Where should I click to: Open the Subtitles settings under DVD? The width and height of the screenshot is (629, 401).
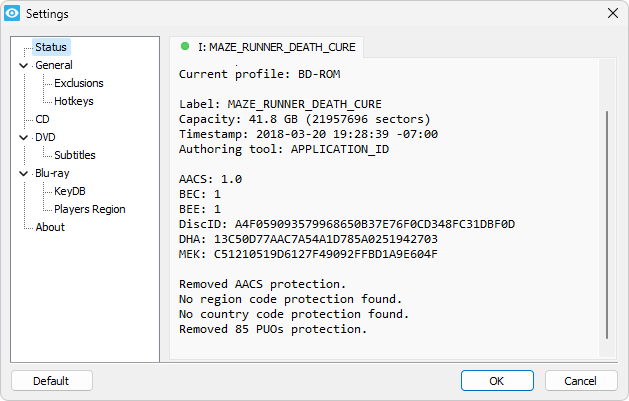[75, 155]
